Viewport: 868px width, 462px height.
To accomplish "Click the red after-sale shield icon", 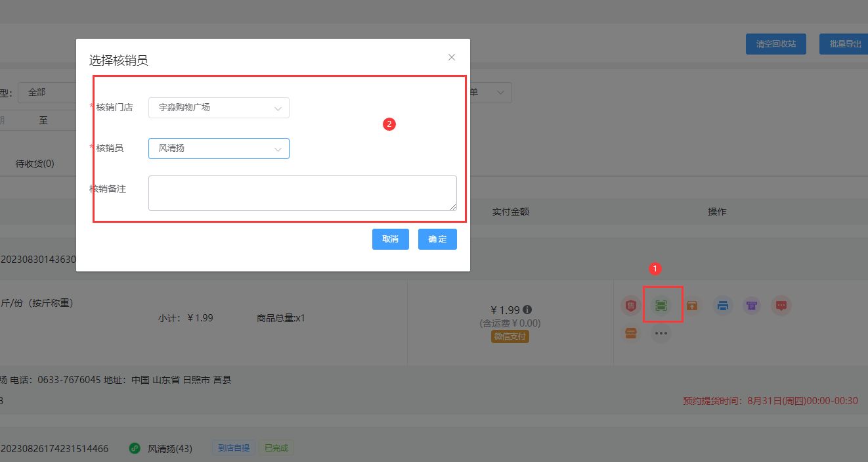I will 631,306.
